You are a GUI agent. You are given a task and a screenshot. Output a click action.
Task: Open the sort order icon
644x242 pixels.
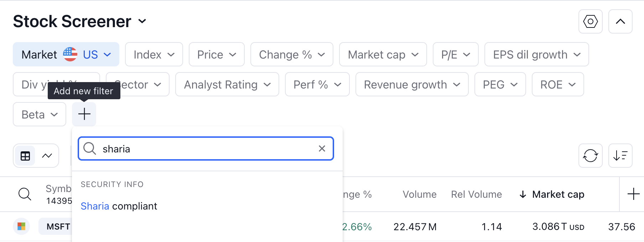(620, 156)
